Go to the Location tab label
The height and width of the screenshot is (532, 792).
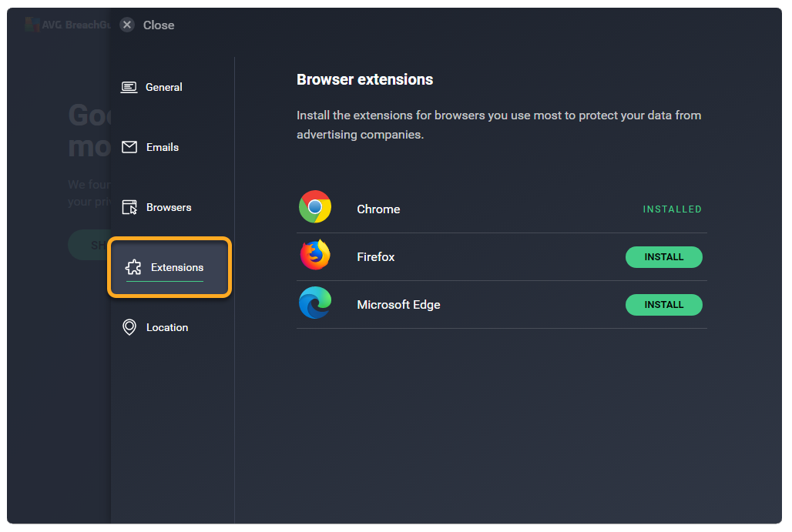167,327
